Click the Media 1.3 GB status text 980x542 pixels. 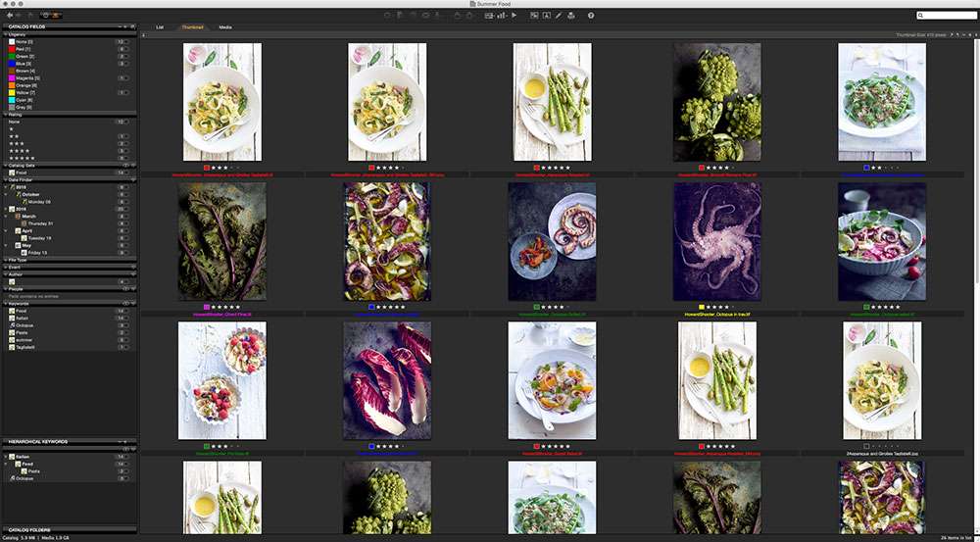(x=56, y=538)
